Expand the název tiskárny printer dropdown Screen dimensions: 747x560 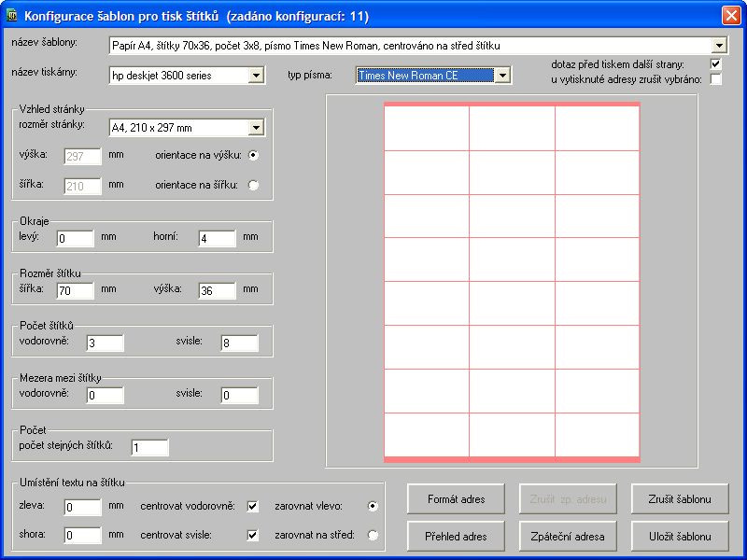pyautogui.click(x=256, y=76)
